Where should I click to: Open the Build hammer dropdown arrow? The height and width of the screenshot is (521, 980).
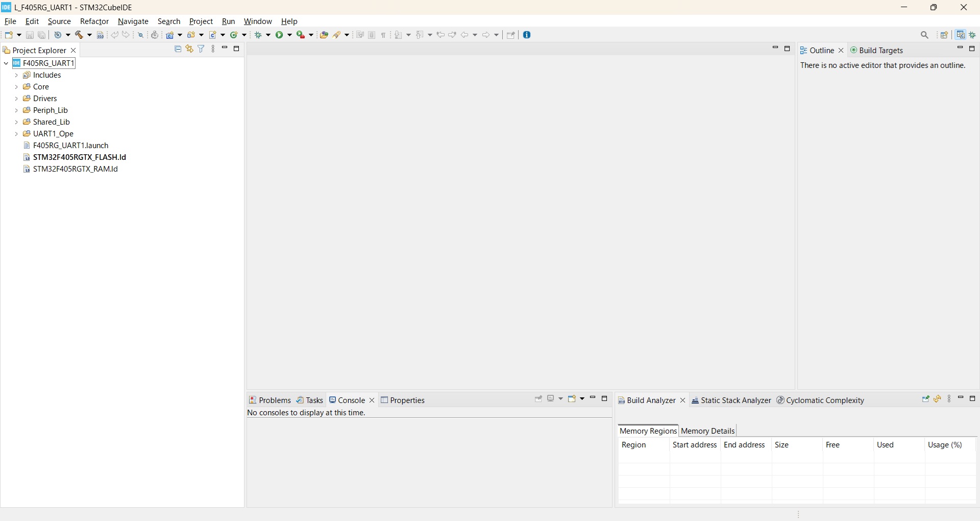click(x=90, y=35)
